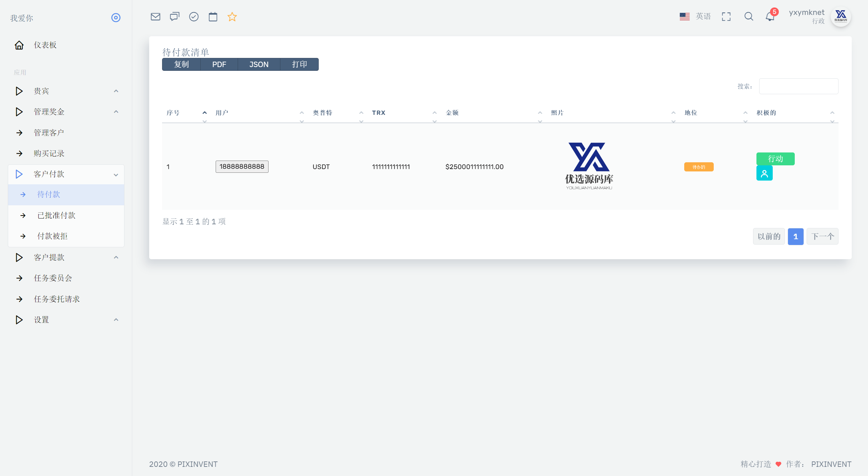Viewport: 868px width, 476px height.
Task: Expand the 客户提款 menu section
Action: [x=66, y=257]
